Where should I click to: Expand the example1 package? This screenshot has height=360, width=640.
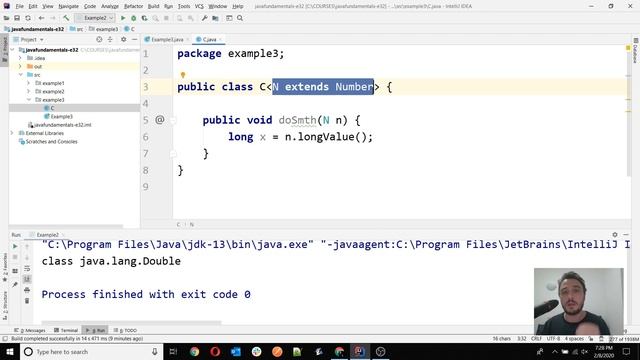[29, 83]
